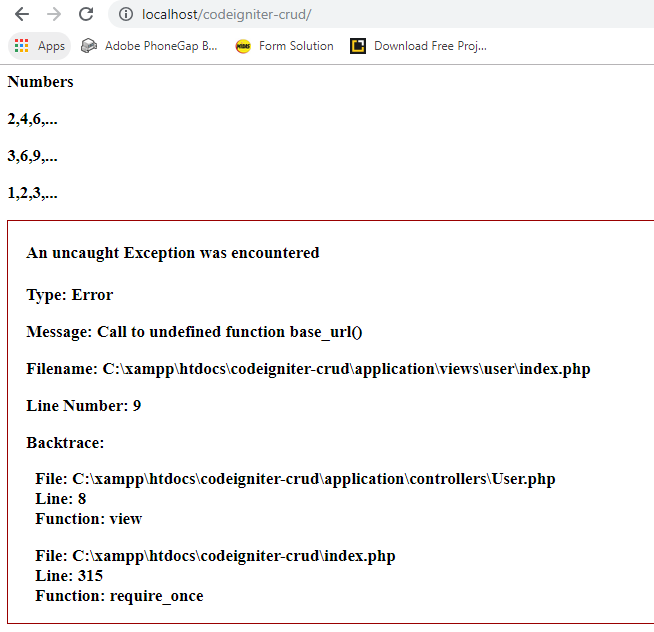Image resolution: width=654 pixels, height=632 pixels.
Task: Click the 2,4,6,... text line
Action: coord(33,119)
